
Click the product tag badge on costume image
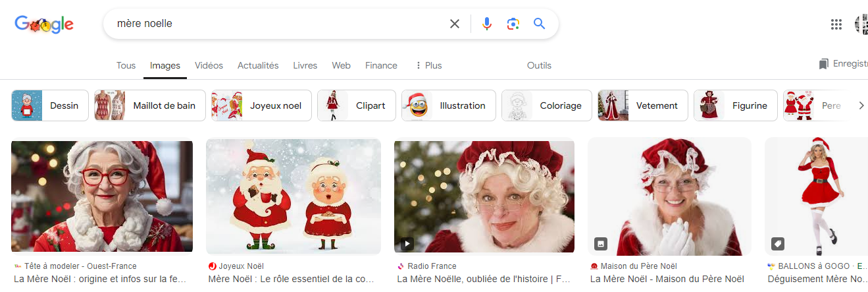[777, 244]
